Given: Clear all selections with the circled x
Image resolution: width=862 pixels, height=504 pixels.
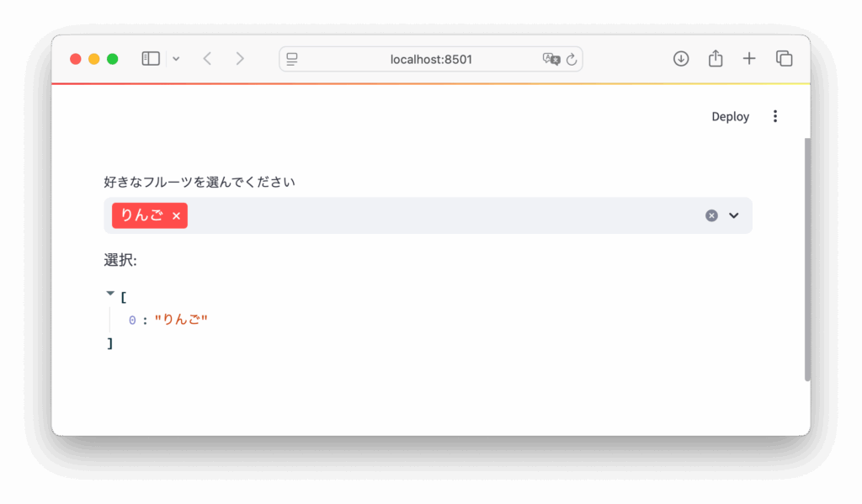Looking at the screenshot, I should (711, 215).
